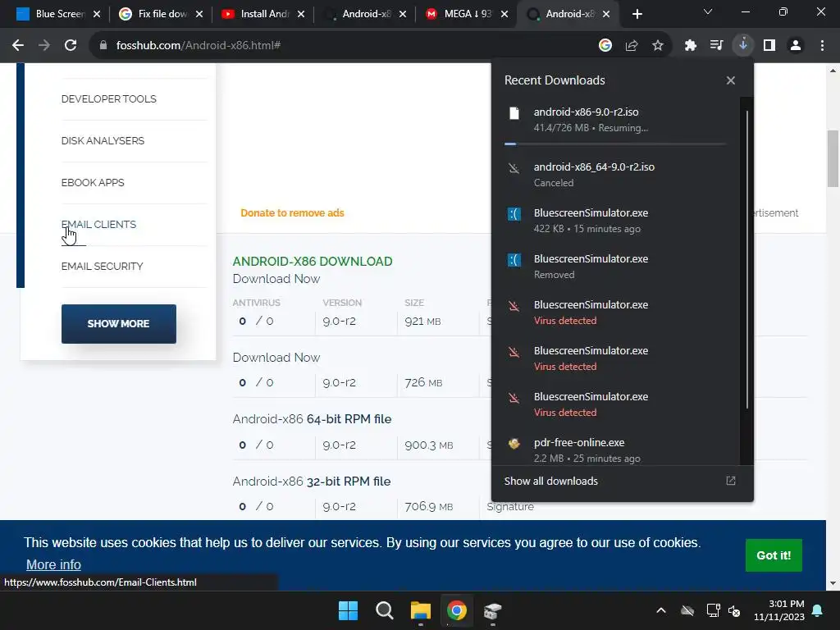Open taskbar clock showing 3:01 PM
The image size is (840, 630).
[x=779, y=610]
